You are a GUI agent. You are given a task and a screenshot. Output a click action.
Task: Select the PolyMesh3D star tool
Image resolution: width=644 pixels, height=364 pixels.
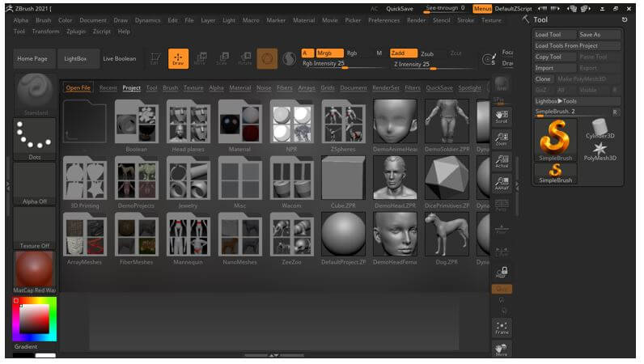pos(600,150)
